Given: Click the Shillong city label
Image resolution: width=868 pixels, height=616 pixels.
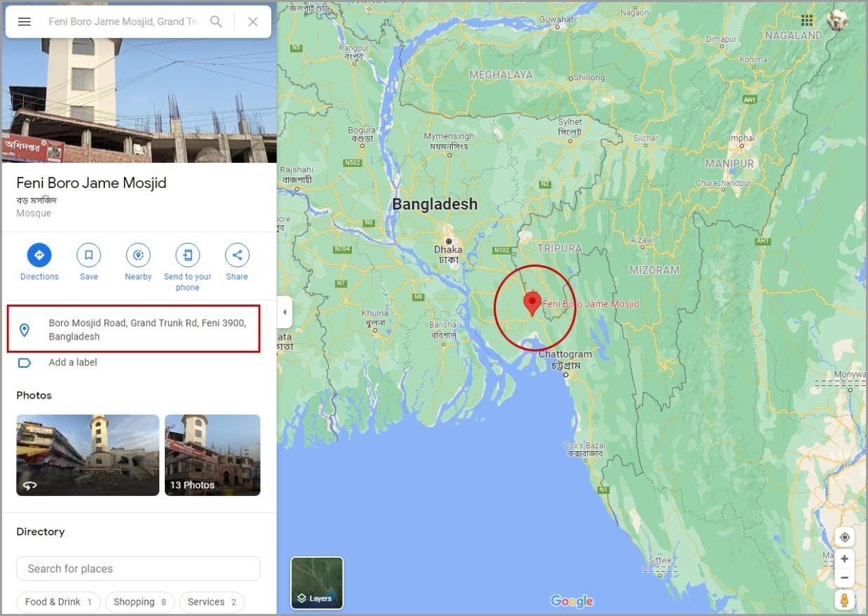Looking at the screenshot, I should (x=589, y=77).
